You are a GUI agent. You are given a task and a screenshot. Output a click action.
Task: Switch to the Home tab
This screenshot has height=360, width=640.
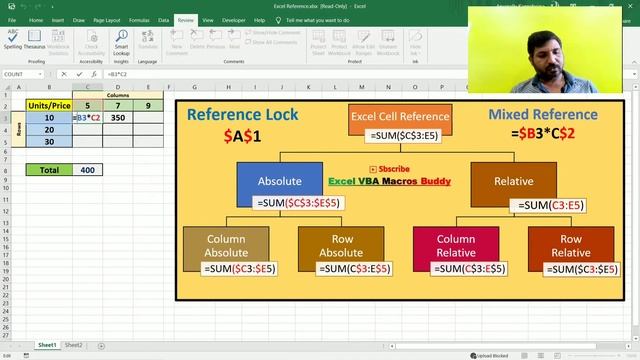coord(36,20)
